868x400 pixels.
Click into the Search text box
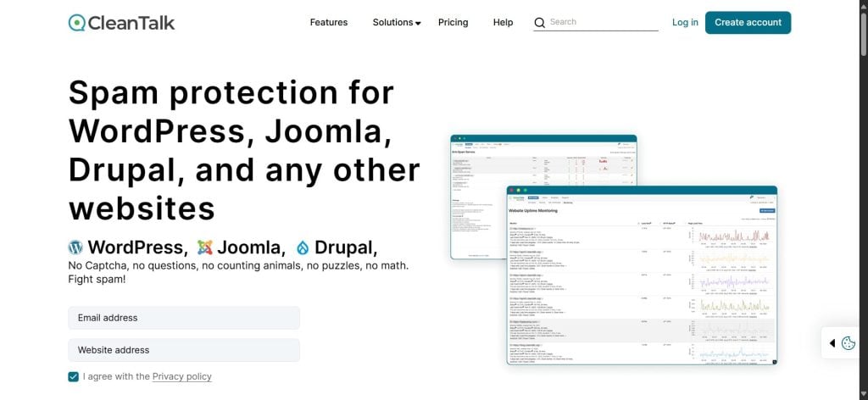[x=603, y=23]
